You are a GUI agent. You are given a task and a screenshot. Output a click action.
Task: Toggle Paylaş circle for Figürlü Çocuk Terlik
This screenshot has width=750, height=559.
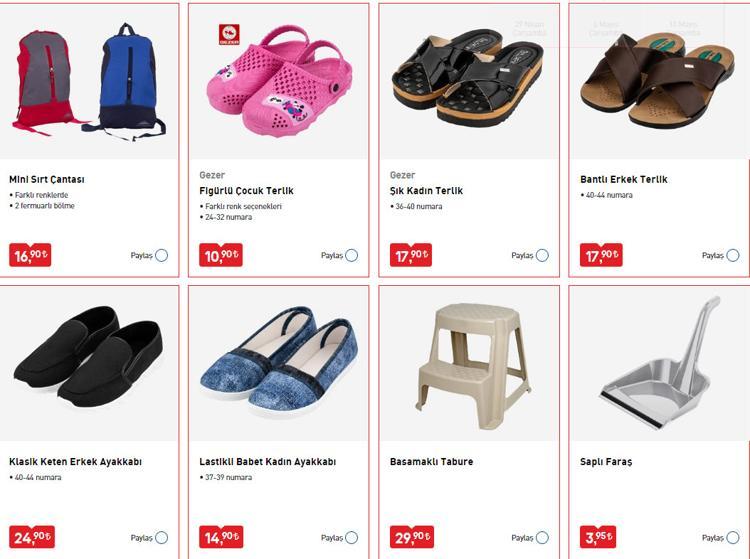coord(352,255)
